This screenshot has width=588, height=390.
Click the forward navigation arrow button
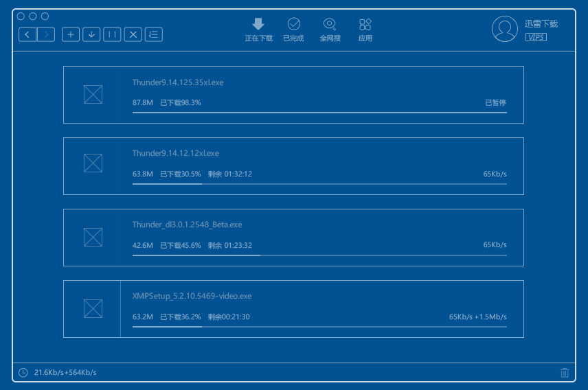[x=46, y=34]
